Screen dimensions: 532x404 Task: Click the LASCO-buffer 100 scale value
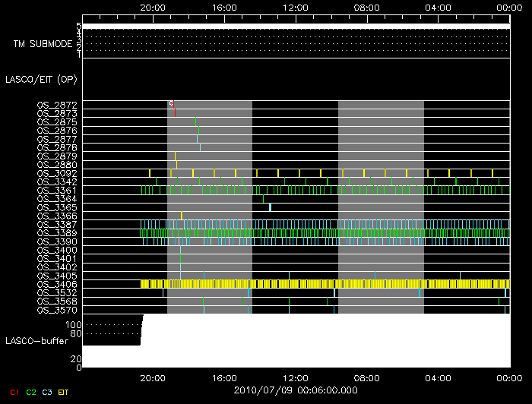[73, 325]
